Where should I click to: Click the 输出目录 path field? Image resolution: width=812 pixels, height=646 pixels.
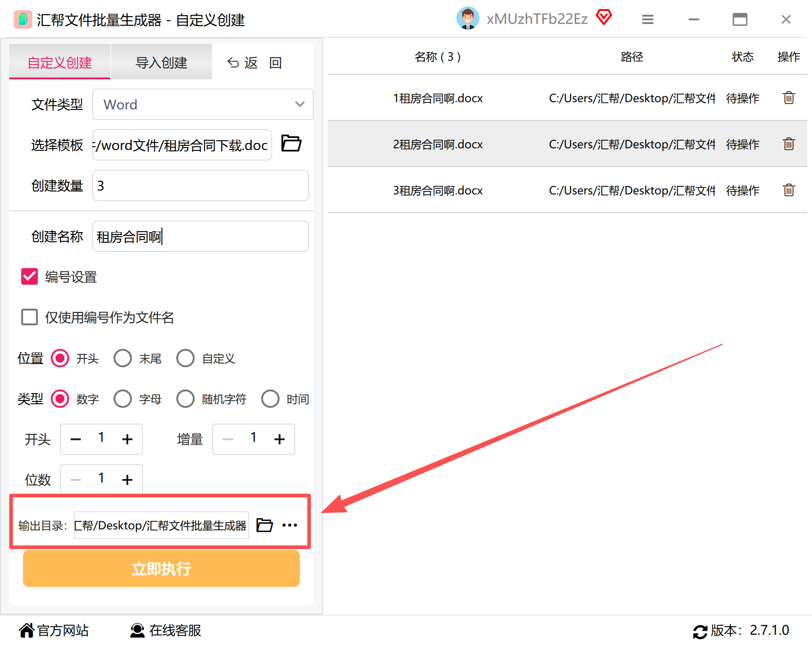pos(161,525)
